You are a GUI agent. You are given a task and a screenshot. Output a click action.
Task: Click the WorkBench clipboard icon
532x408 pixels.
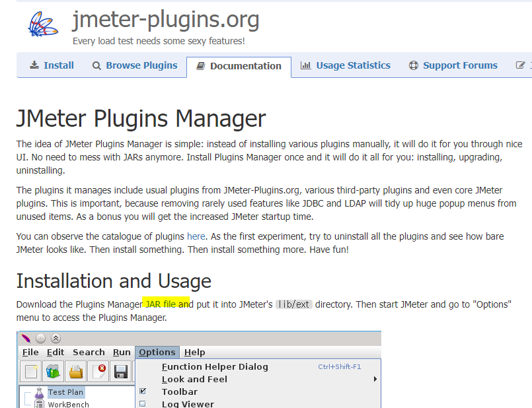(40, 404)
